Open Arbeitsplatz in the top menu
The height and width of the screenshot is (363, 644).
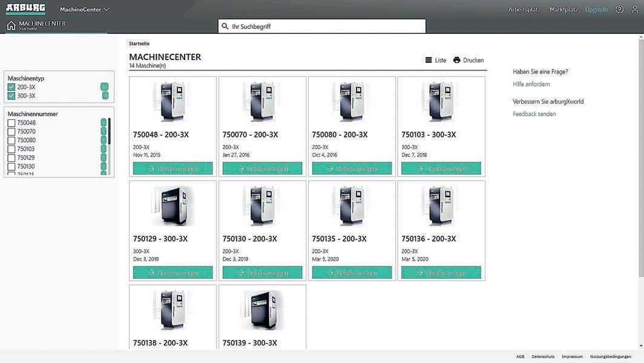(x=524, y=10)
